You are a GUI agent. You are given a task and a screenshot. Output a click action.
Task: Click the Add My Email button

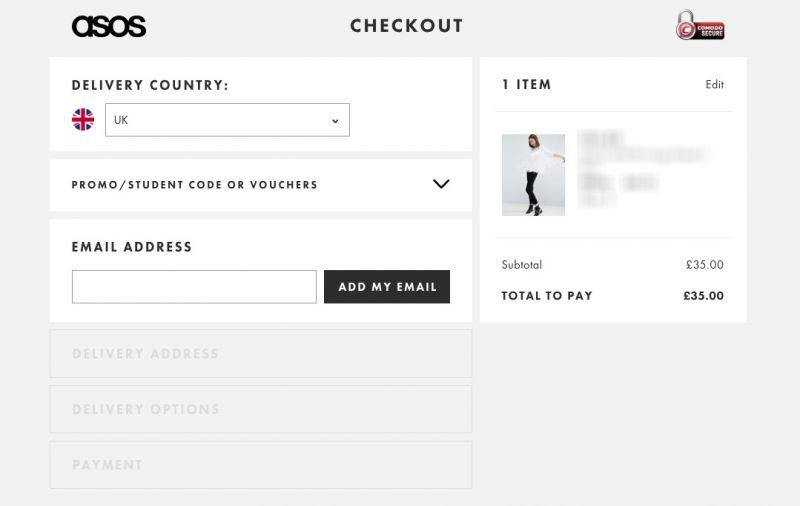tap(387, 287)
